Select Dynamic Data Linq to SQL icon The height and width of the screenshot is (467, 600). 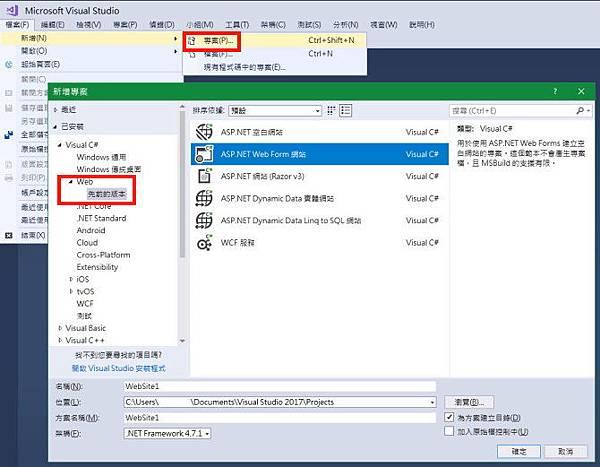(204, 220)
